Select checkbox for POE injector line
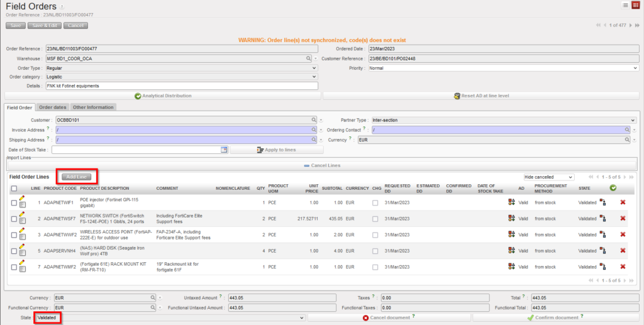Viewport: 644px width, 325px height. point(14,202)
